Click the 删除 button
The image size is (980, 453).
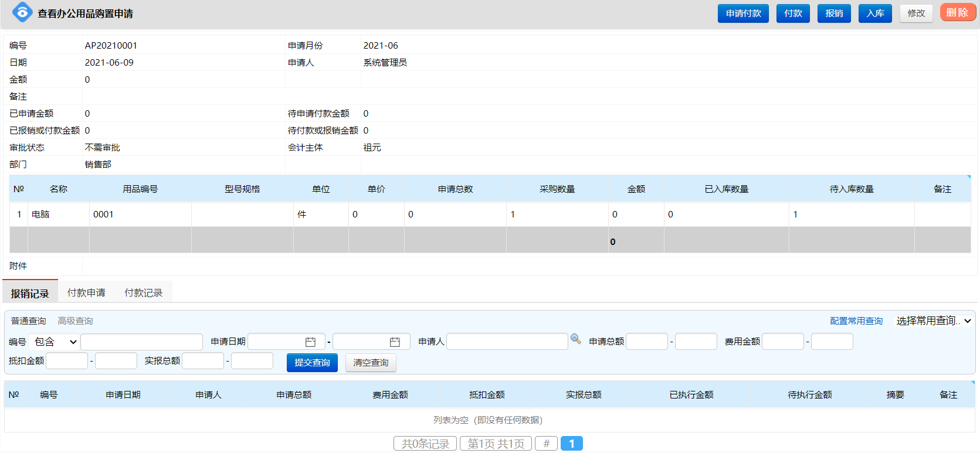point(958,12)
